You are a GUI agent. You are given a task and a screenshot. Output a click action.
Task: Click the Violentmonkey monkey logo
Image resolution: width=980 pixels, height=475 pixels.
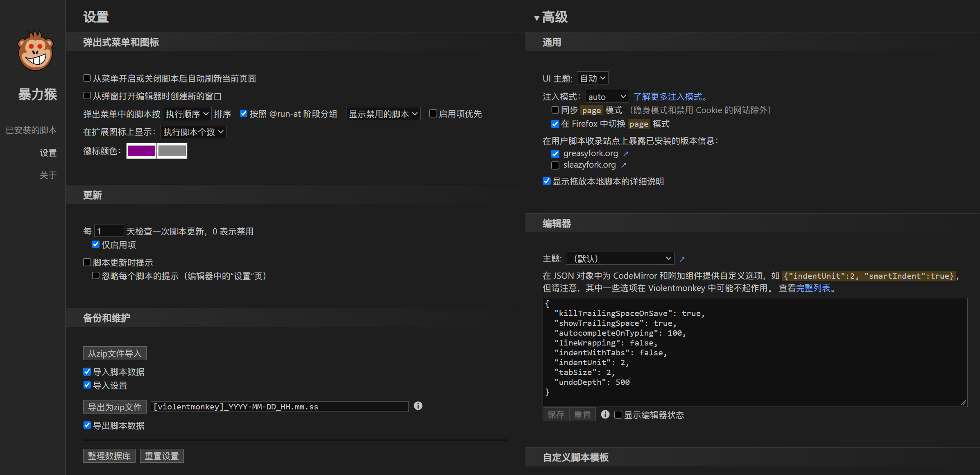point(35,50)
